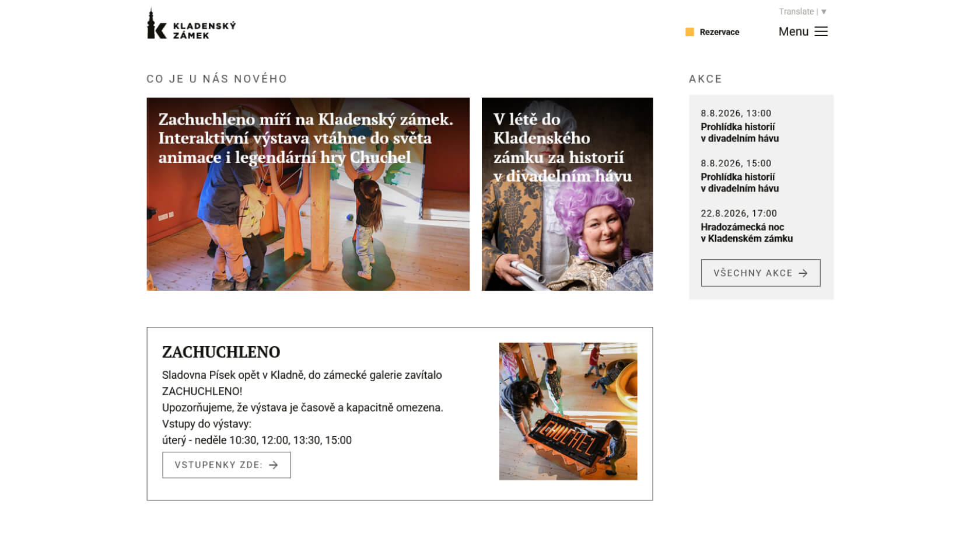Open the Menu label

coord(793,32)
